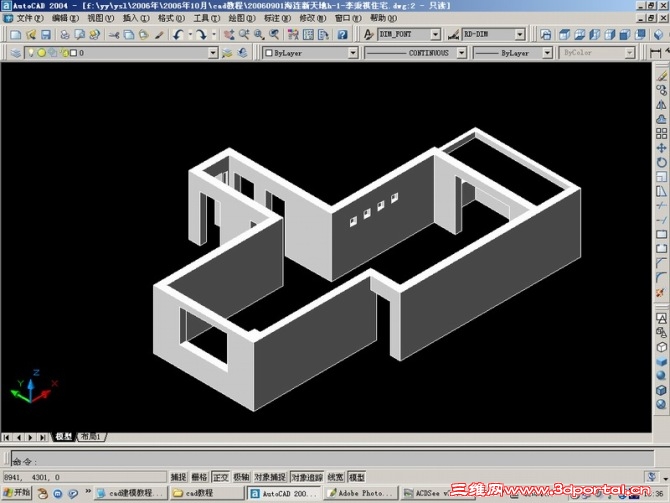Open a drawing with the Open folder icon
670x503 pixels.
31,35
